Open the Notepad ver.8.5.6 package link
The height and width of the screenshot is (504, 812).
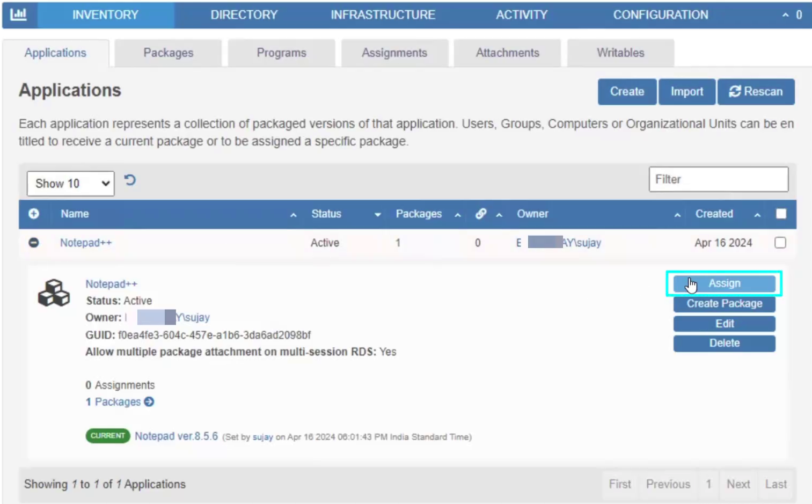pyautogui.click(x=176, y=436)
